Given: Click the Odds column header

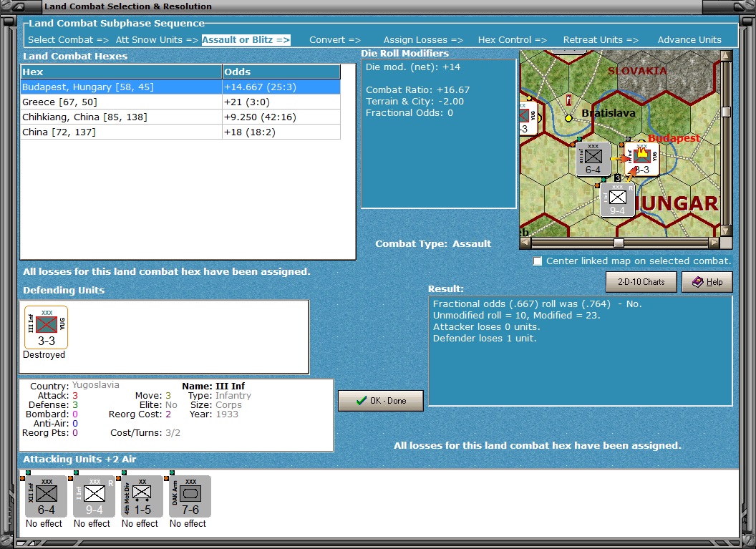Looking at the screenshot, I should 281,72.
